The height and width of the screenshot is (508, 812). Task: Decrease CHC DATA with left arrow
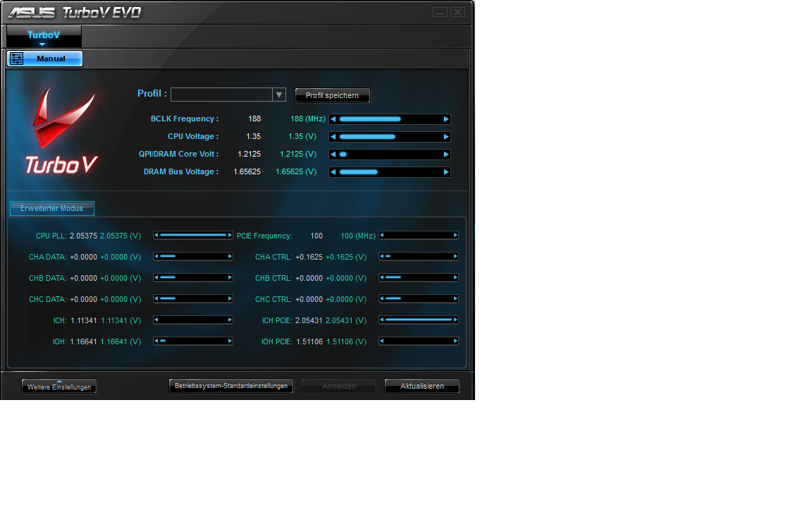pos(156,299)
